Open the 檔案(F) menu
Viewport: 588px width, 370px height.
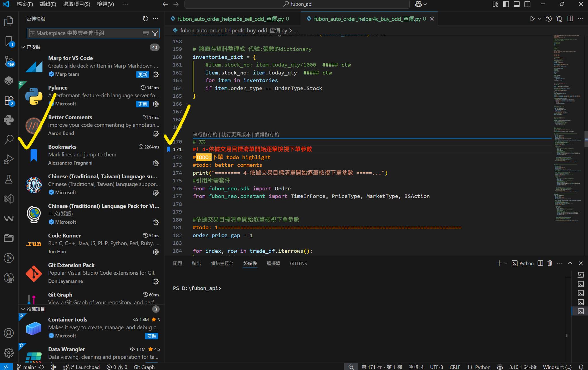25,4
